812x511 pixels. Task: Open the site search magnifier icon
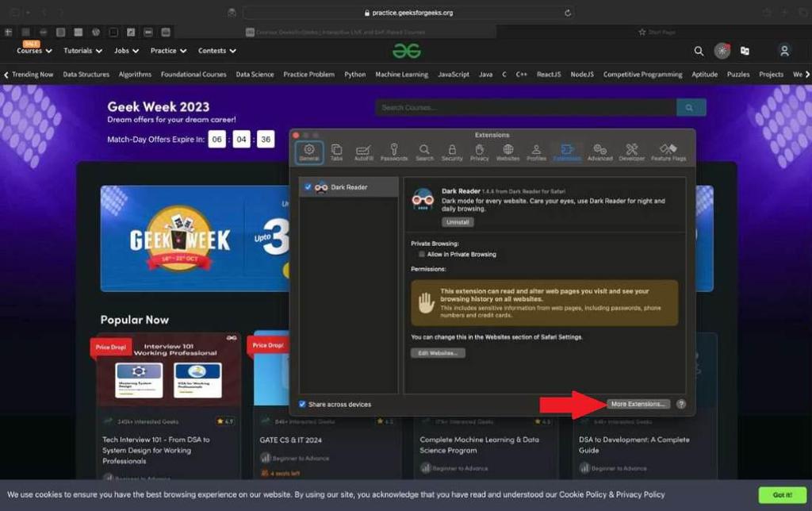click(x=699, y=51)
